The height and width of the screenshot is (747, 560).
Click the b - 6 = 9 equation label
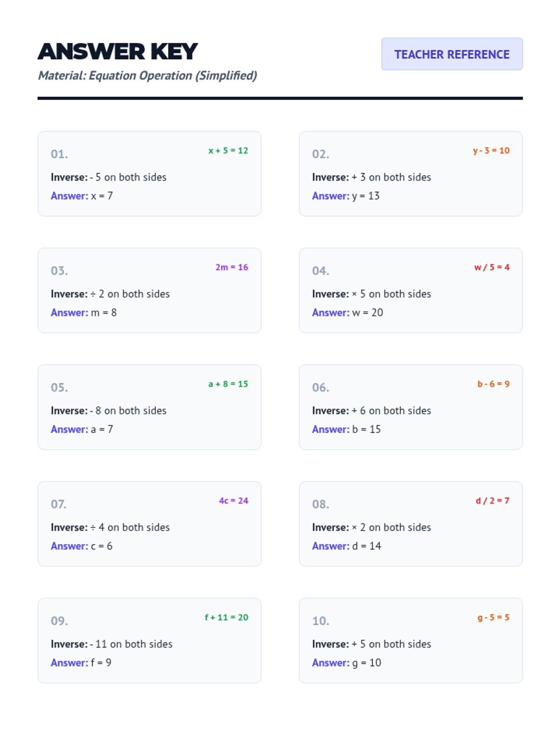pyautogui.click(x=493, y=384)
